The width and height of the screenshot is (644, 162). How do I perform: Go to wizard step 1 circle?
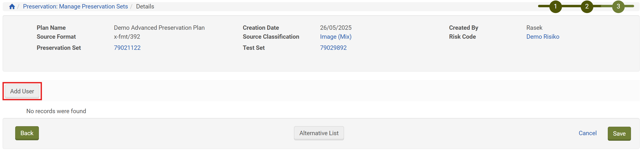click(x=555, y=7)
